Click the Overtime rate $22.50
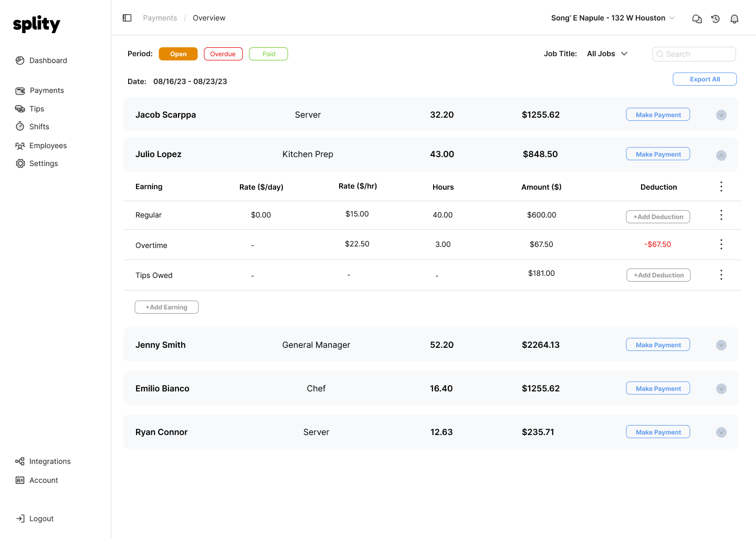Image resolution: width=756 pixels, height=538 pixels. 357,244
